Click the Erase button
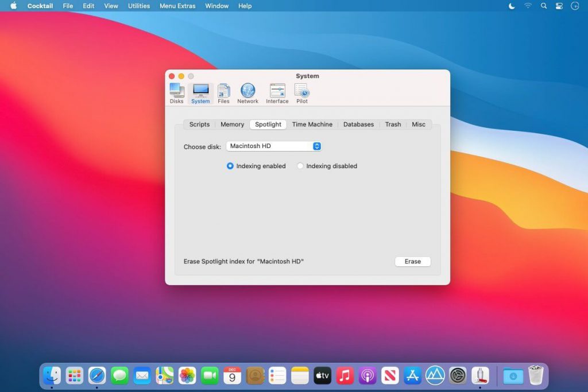This screenshot has width=588, height=392. [412, 262]
